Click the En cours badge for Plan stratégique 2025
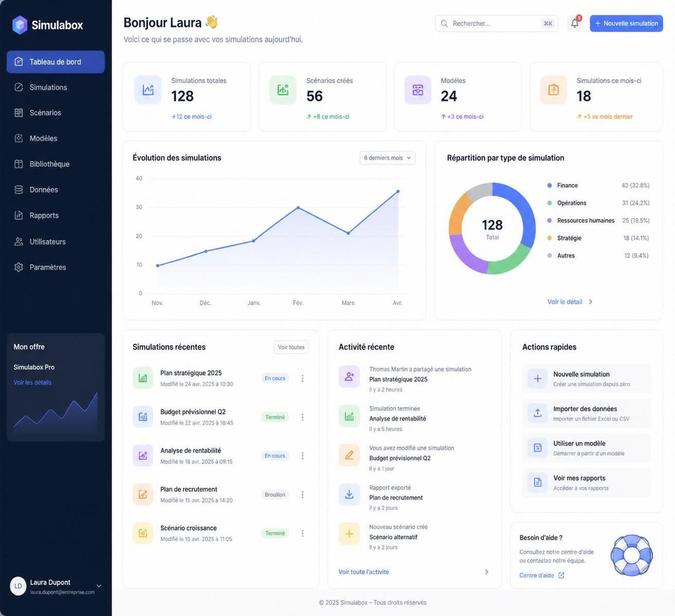 275,378
